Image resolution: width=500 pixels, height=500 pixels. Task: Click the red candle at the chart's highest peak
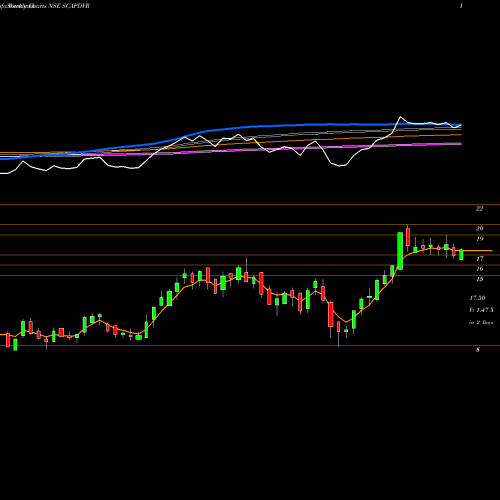tap(408, 237)
